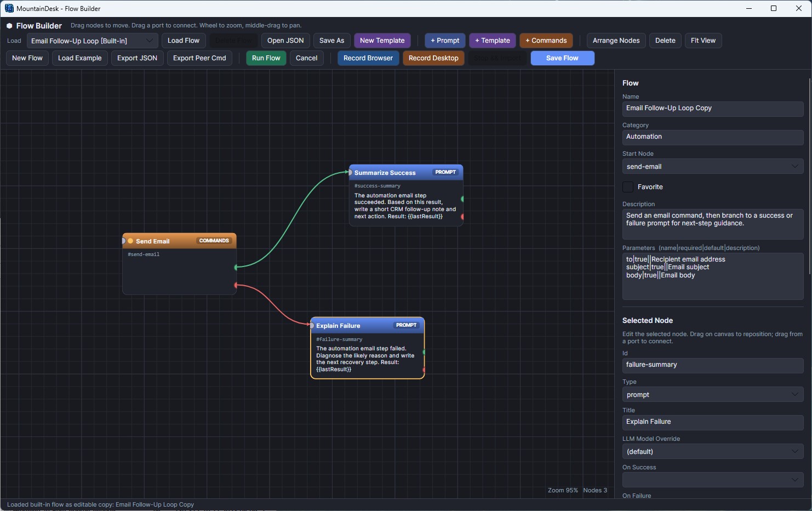Minimize the MountainDesk window
Viewport: 812px width, 511px height.
[749, 8]
